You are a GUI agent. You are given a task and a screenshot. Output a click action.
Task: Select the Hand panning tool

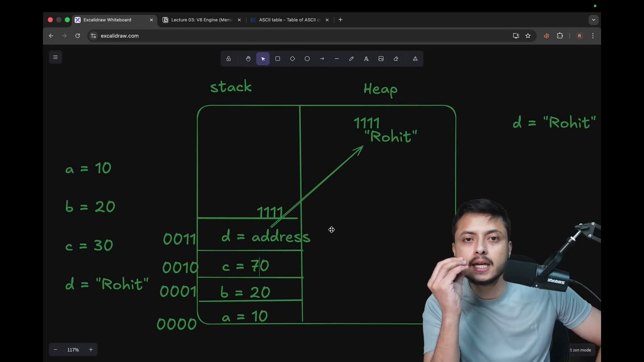[248, 59]
